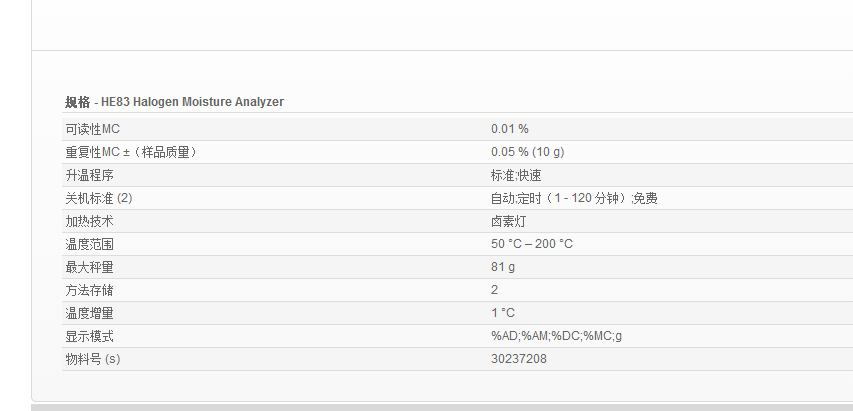Click the 0.05 % (10 g) value

(527, 152)
